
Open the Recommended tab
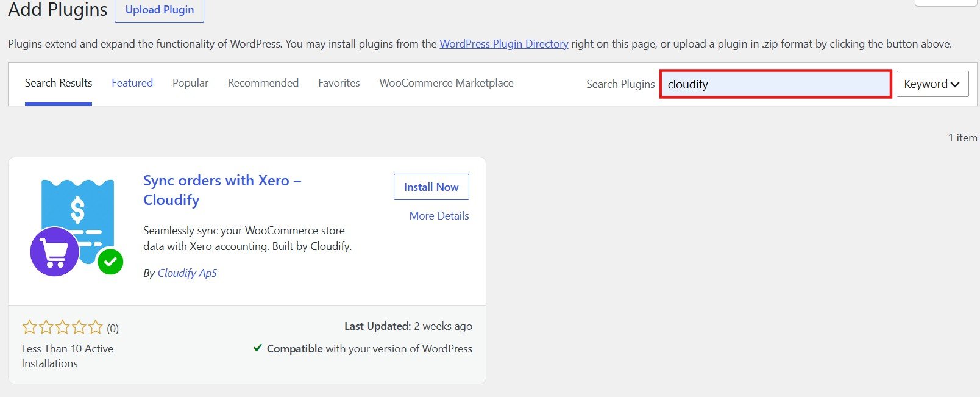(263, 83)
